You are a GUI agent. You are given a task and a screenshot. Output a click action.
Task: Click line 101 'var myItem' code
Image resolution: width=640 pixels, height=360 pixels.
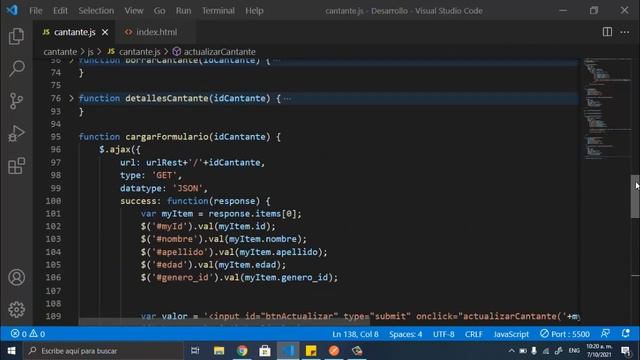tap(221, 214)
